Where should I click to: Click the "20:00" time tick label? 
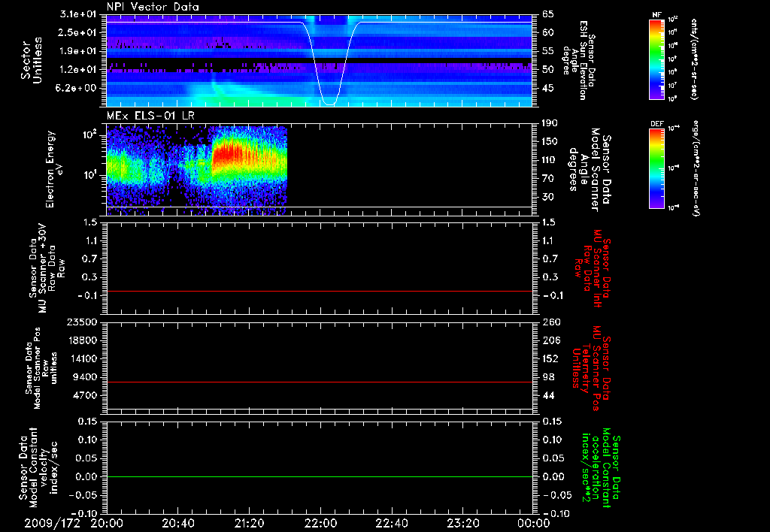[x=107, y=523]
